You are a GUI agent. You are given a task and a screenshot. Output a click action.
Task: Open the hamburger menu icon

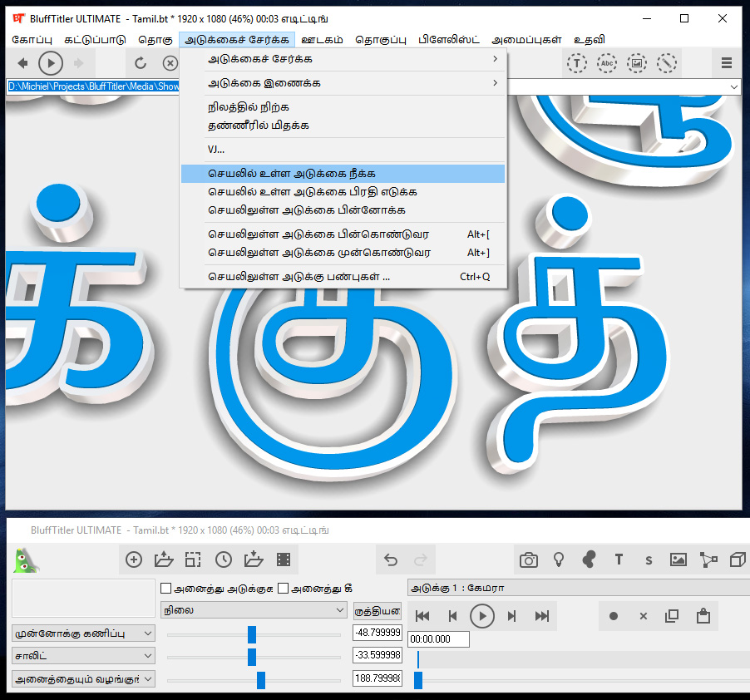point(726,63)
